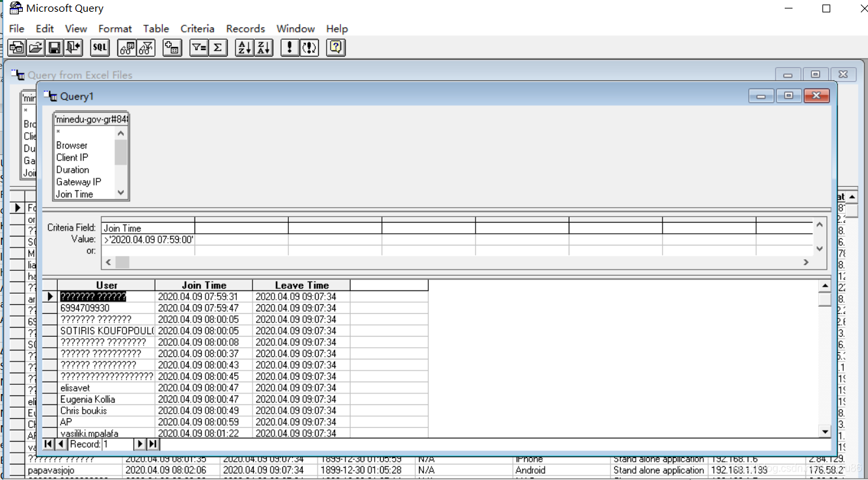Click the Sort Ascending A-Z icon
Screen dimensions: 868x480
[244, 48]
